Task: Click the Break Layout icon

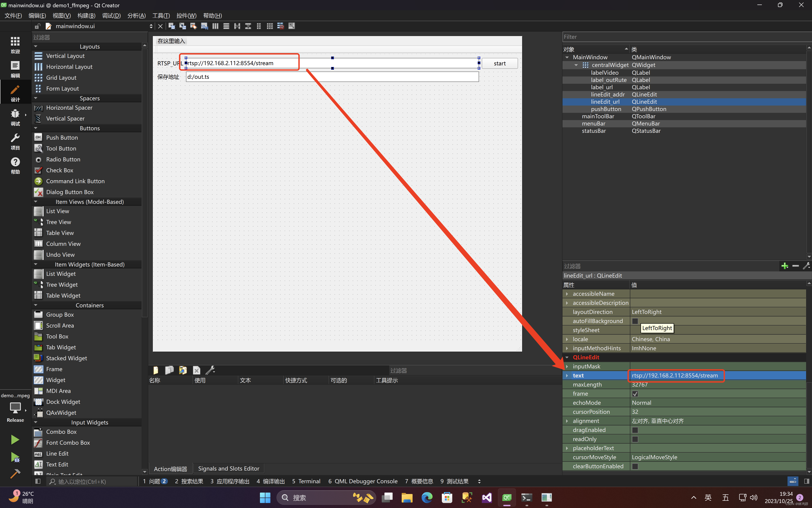Action: coord(281,26)
